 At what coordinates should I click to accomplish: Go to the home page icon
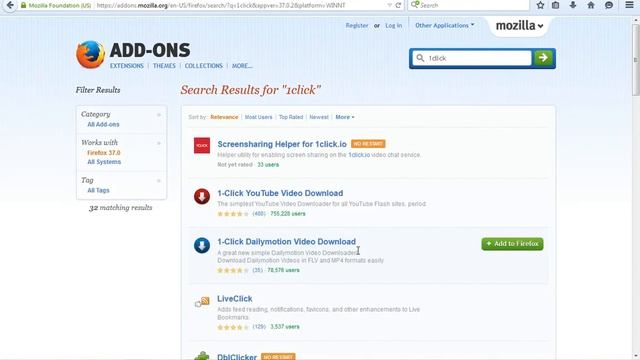pos(591,5)
